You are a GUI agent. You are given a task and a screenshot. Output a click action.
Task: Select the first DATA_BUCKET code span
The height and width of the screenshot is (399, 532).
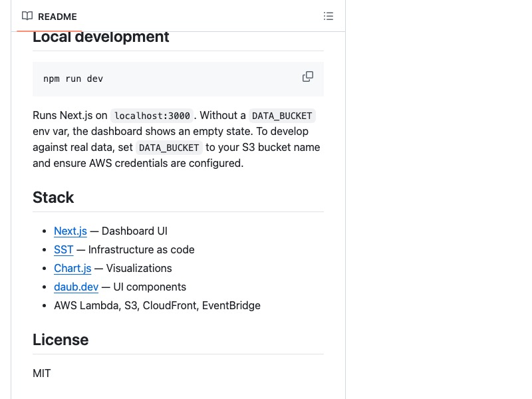(x=282, y=115)
